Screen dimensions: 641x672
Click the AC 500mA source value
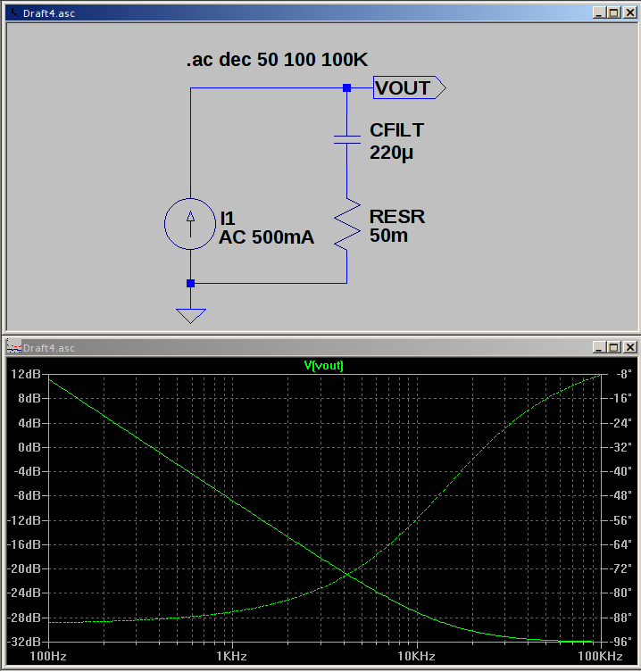[x=266, y=237]
